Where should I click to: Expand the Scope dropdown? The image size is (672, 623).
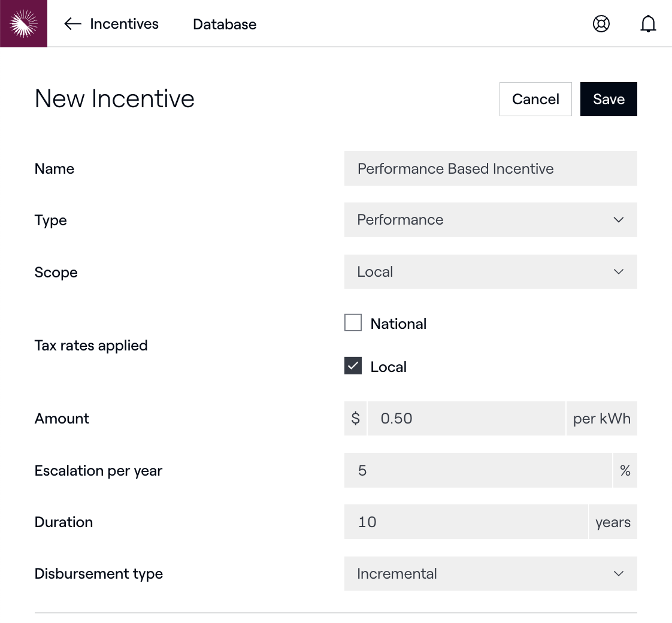[x=490, y=272]
